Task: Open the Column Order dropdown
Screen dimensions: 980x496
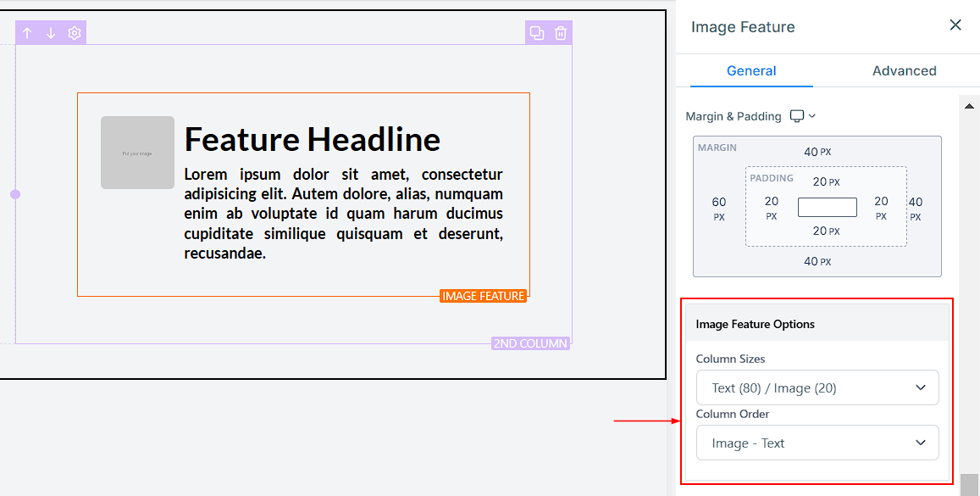Action: tap(817, 443)
